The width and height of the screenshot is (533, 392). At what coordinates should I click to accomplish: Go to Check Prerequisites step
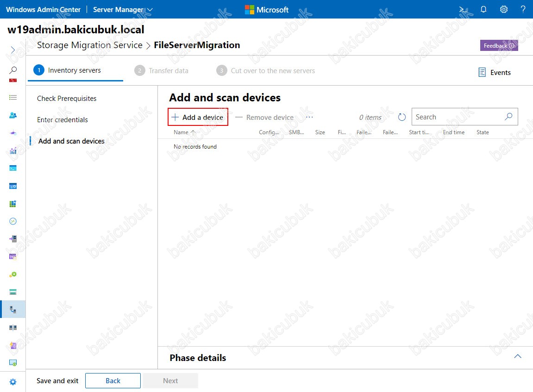click(x=67, y=99)
